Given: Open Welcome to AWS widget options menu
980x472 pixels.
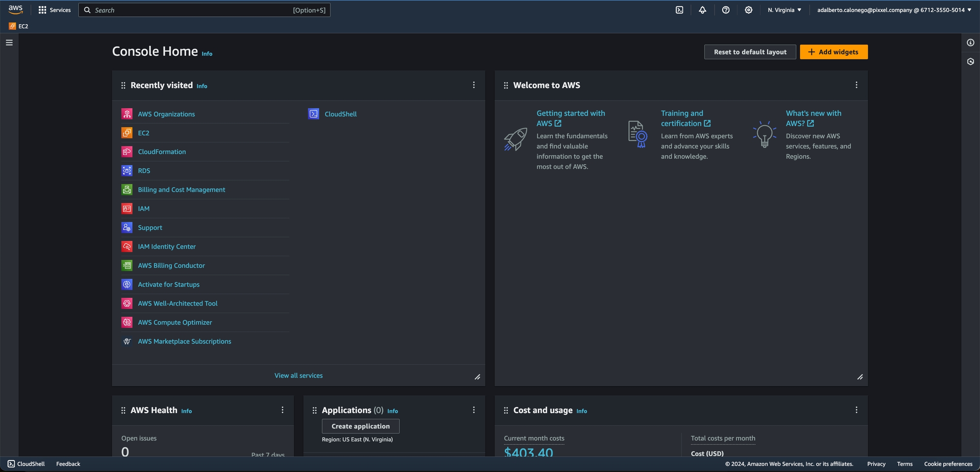Looking at the screenshot, I should (x=856, y=85).
